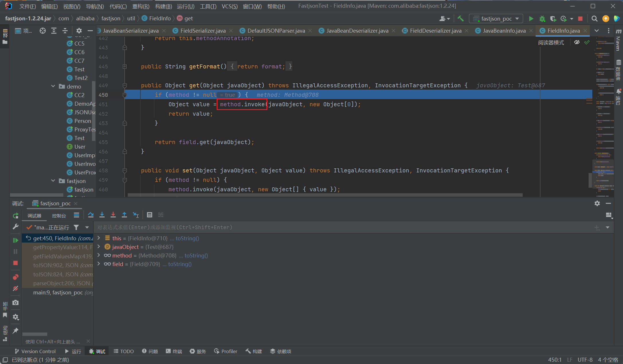Viewport: 623px width, 364px height.
Task: Toggle the reader mode eye icon
Action: [577, 42]
